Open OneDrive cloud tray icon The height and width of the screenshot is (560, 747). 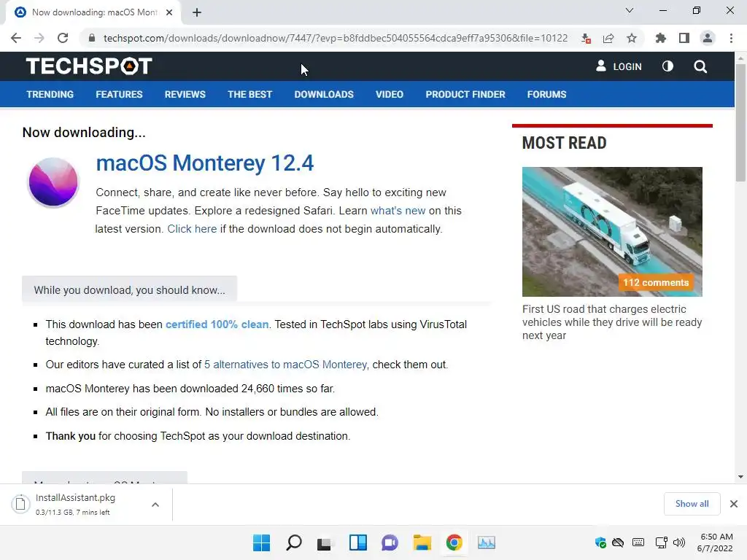tap(618, 542)
